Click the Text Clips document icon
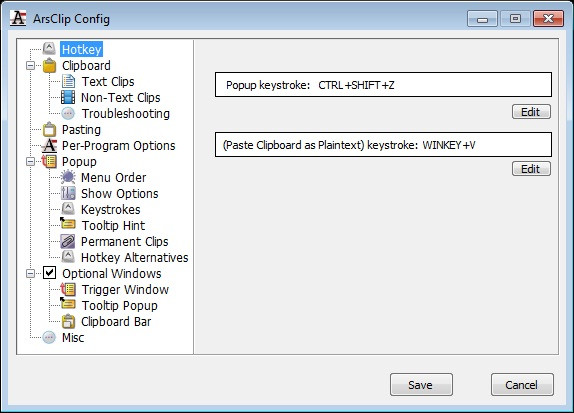The width and height of the screenshot is (574, 413). click(68, 81)
